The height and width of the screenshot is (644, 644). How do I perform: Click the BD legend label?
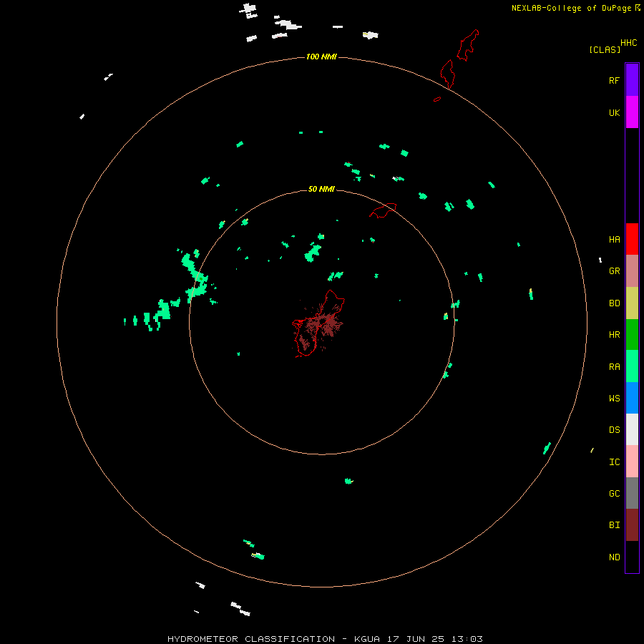pos(614,303)
